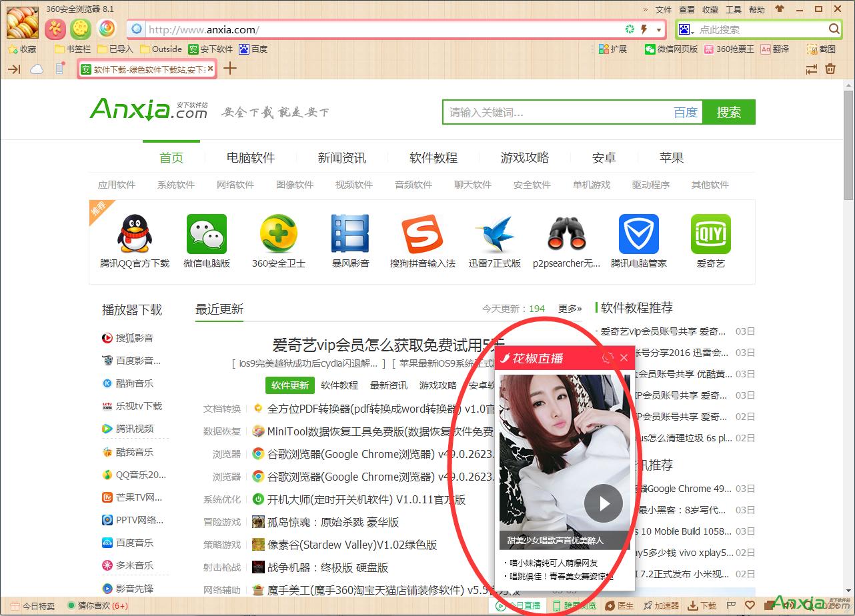Switch to the 电脑软件 nav tab
The height and width of the screenshot is (616, 855).
coord(251,158)
